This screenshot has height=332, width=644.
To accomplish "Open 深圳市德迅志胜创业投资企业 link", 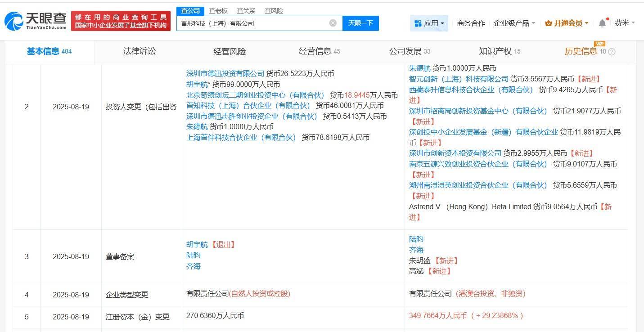I will (252, 116).
